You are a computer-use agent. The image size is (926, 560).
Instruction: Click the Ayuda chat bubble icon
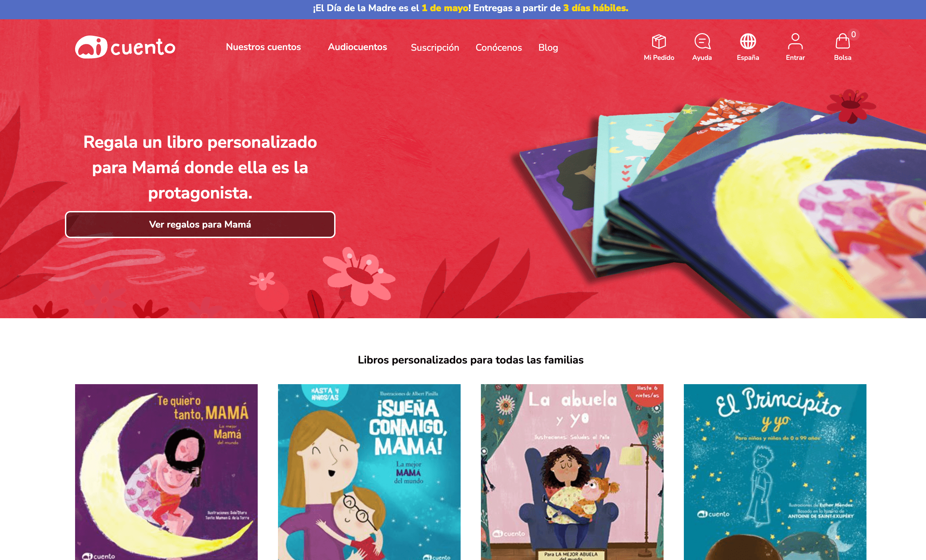click(702, 41)
